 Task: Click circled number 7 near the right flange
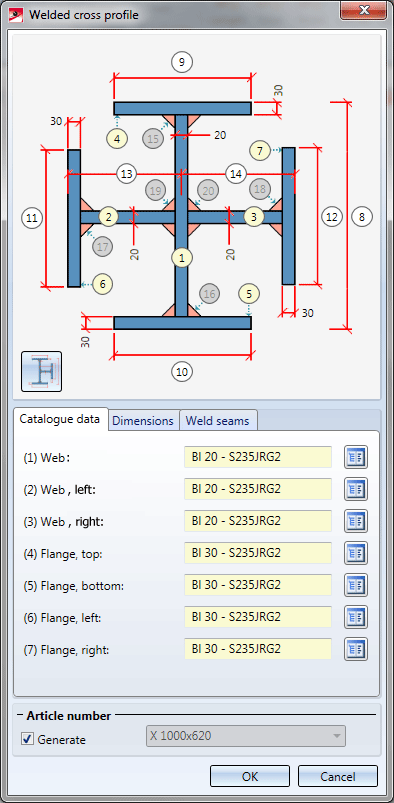(260, 151)
